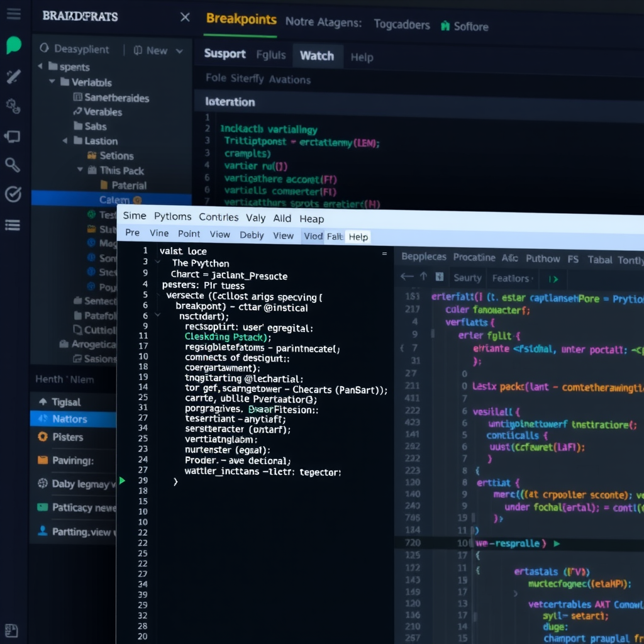Click the gears icon in activity bar

13,105
